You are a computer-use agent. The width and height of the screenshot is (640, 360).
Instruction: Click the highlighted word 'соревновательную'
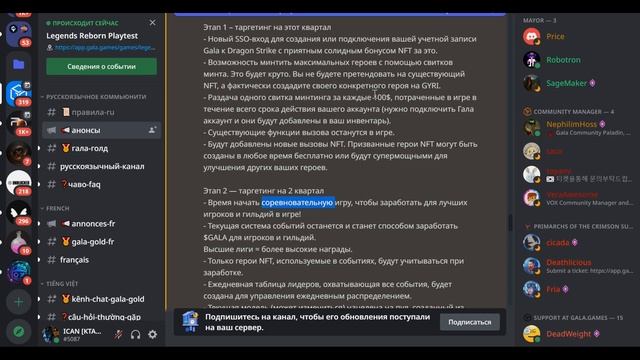pos(298,202)
